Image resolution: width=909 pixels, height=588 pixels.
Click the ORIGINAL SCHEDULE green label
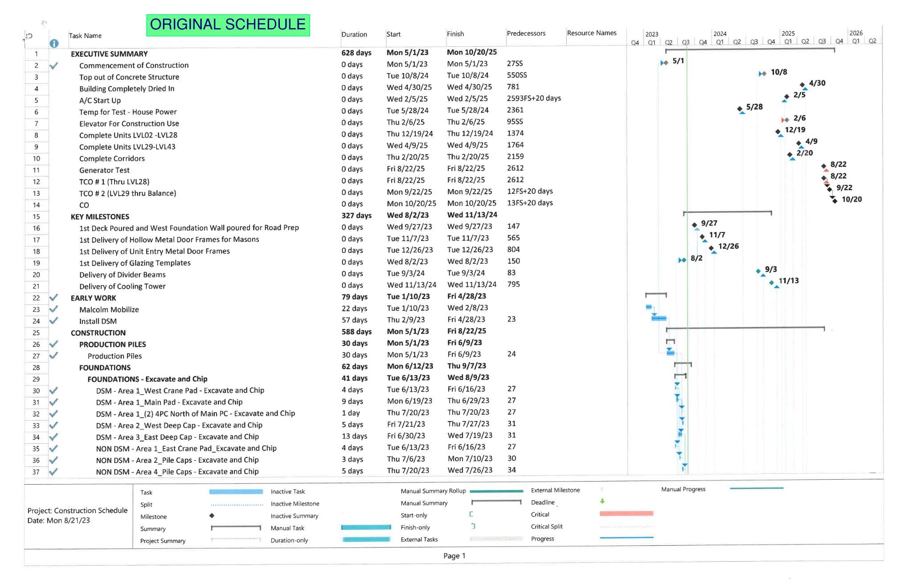228,24
